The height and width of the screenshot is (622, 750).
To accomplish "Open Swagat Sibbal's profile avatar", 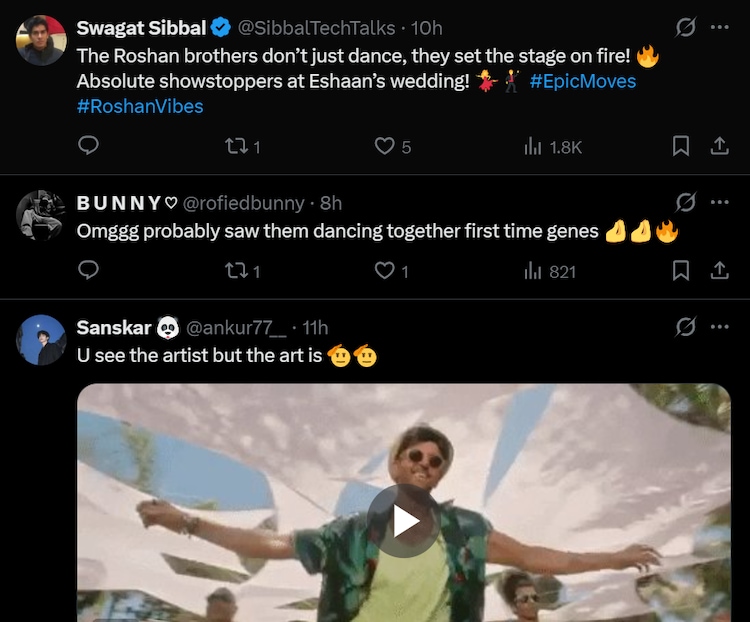I will pyautogui.click(x=41, y=41).
